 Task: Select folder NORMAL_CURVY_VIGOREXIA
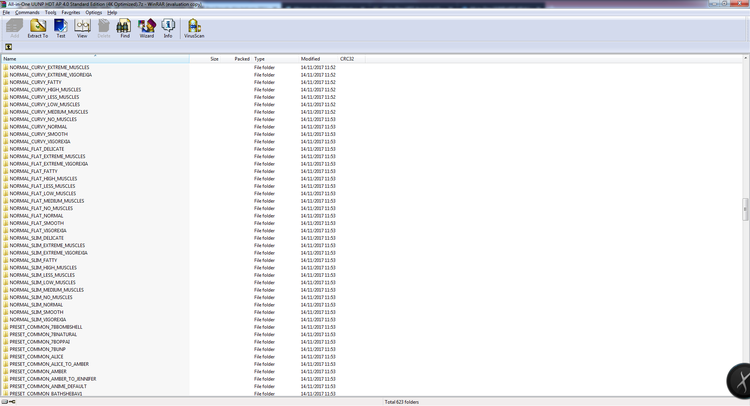40,142
